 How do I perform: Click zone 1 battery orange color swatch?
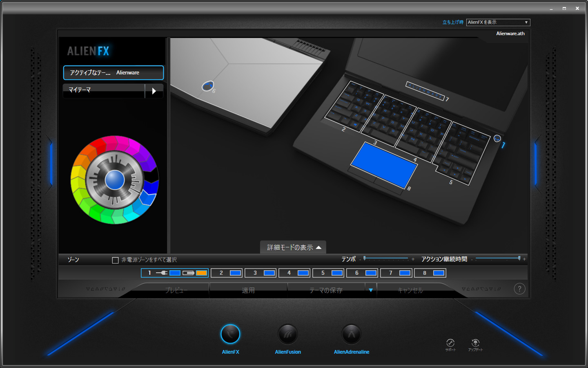pos(202,273)
